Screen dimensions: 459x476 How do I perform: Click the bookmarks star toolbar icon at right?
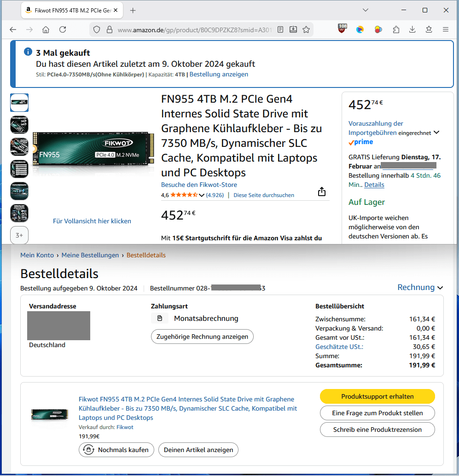(x=429, y=29)
